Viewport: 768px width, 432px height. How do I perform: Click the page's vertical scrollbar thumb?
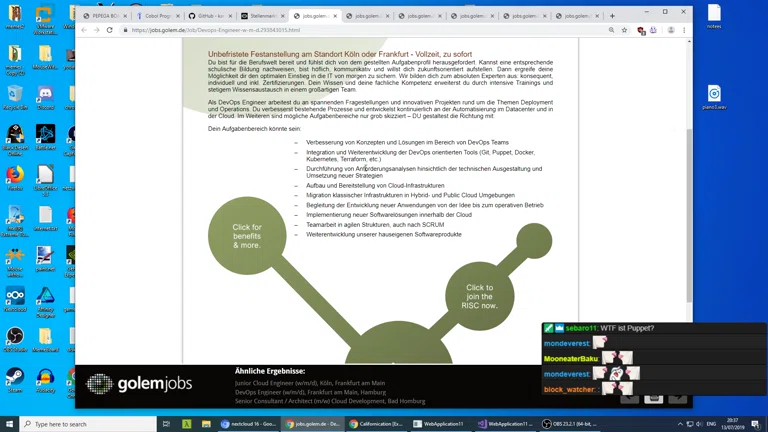tap(689, 216)
